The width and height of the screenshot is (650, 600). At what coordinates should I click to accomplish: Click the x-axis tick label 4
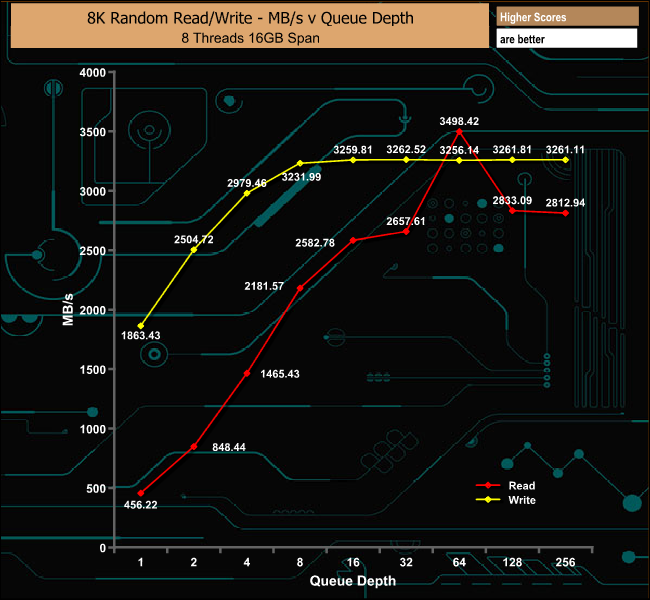pos(247,562)
